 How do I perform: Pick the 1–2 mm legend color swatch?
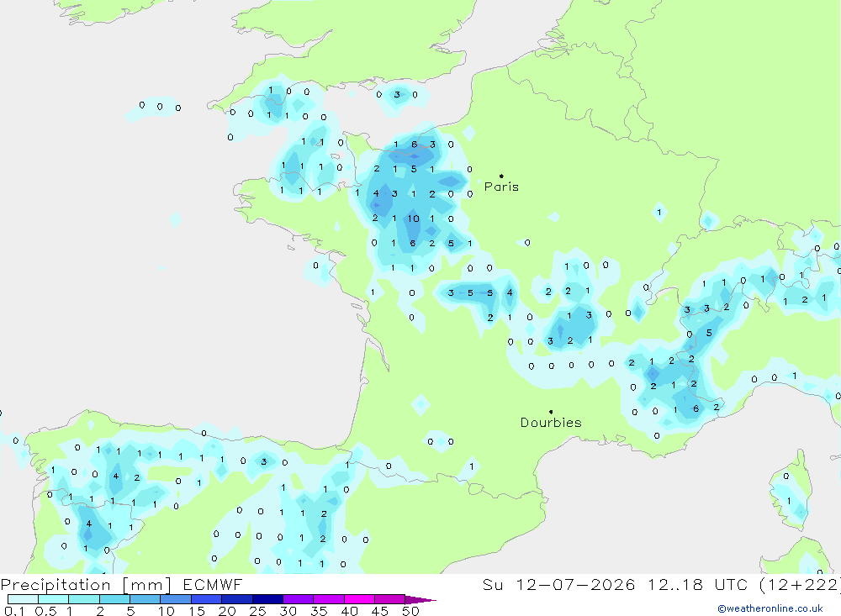84,599
